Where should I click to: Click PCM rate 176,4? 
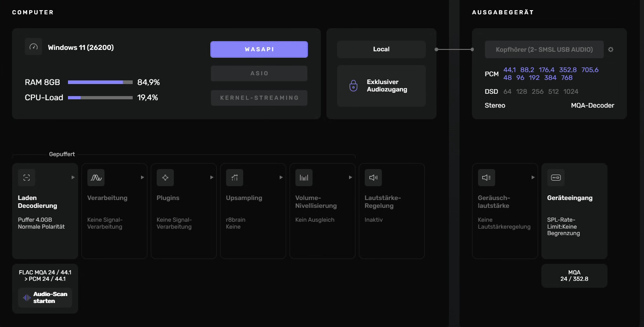(547, 70)
